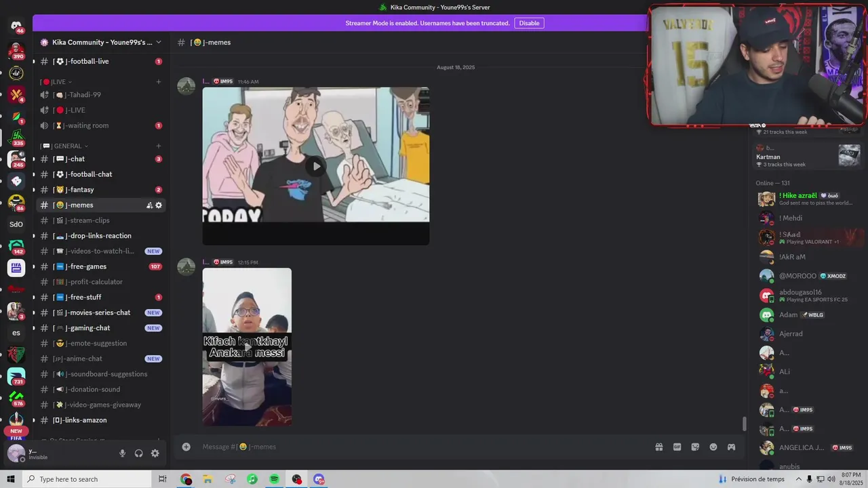This screenshot has height=488, width=868.
Task: Play the MrBeast cartoon video
Action: pos(316,166)
